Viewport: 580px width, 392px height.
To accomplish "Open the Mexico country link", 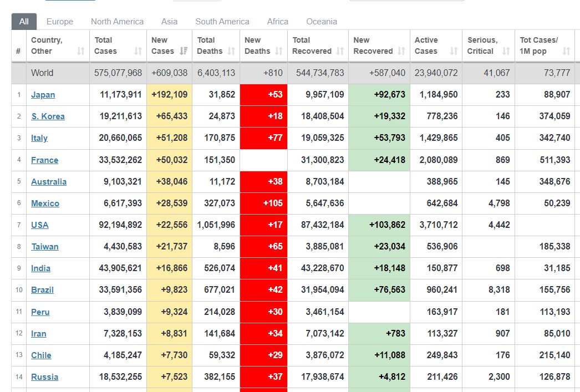I will click(x=45, y=203).
